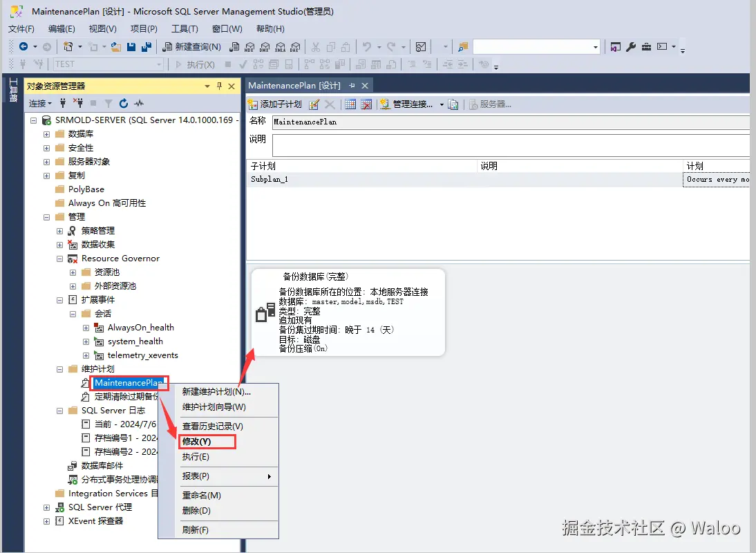Click the 说明 description text box

coord(511,145)
